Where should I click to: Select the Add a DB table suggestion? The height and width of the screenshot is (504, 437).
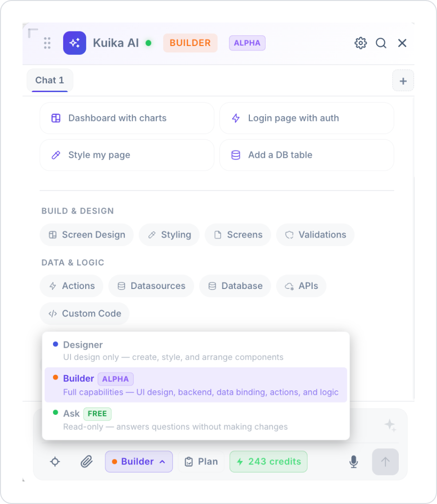pos(307,155)
